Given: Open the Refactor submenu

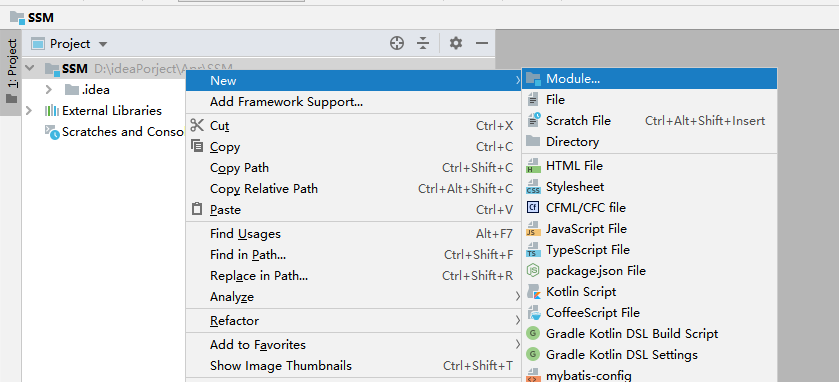Looking at the screenshot, I should pos(354,320).
